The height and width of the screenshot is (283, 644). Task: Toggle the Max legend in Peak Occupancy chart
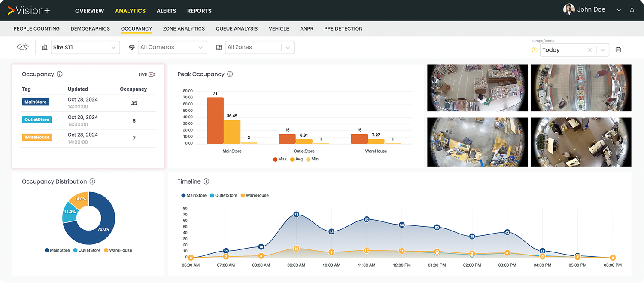pyautogui.click(x=279, y=159)
